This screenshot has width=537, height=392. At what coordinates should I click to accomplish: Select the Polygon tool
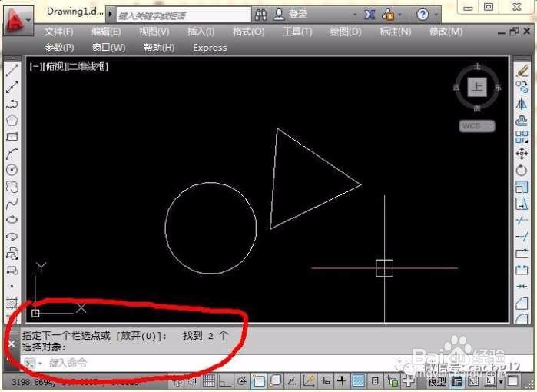click(12, 120)
